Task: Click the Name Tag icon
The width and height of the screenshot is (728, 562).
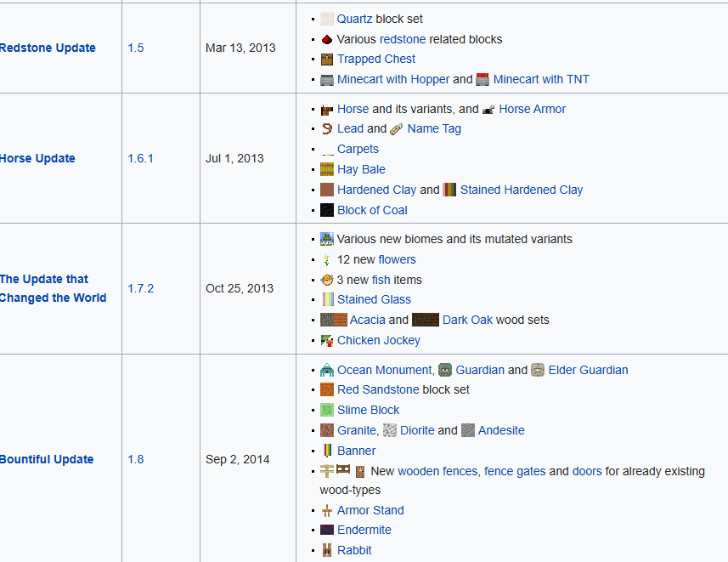Action: [397, 128]
